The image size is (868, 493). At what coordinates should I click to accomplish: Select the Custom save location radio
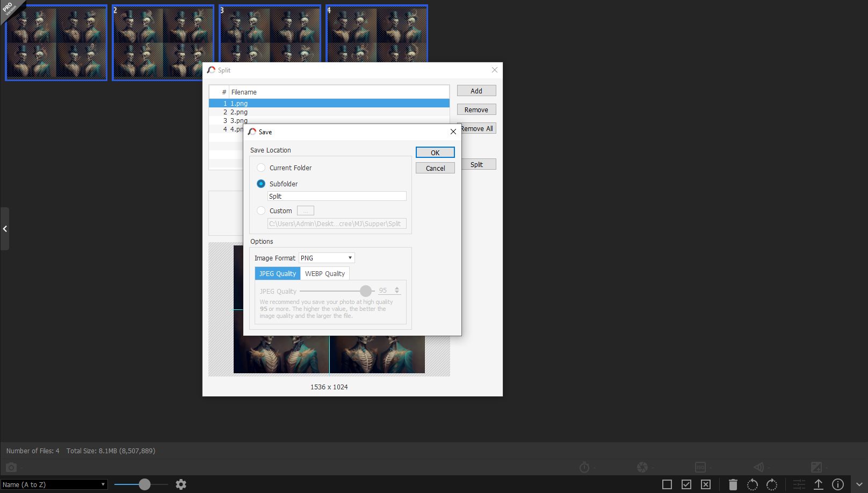(x=261, y=211)
